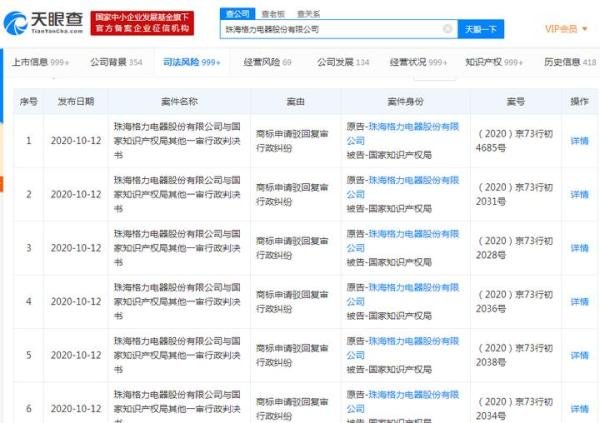
Task: Click plaintiff company link in row 2
Action: 403,187
